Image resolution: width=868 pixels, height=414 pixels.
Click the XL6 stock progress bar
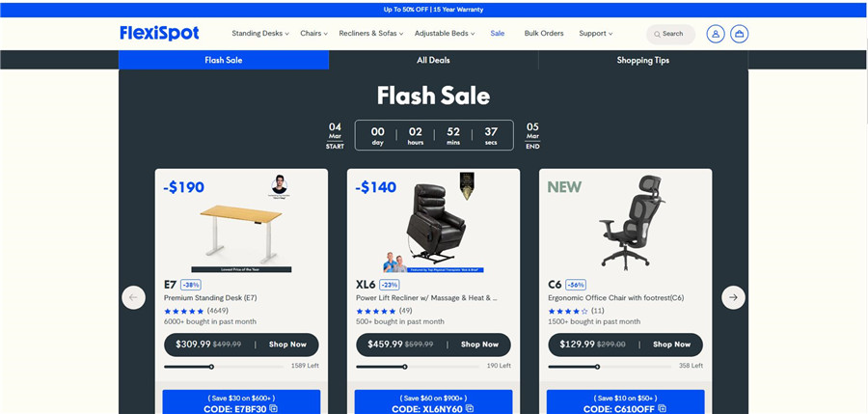pos(418,367)
